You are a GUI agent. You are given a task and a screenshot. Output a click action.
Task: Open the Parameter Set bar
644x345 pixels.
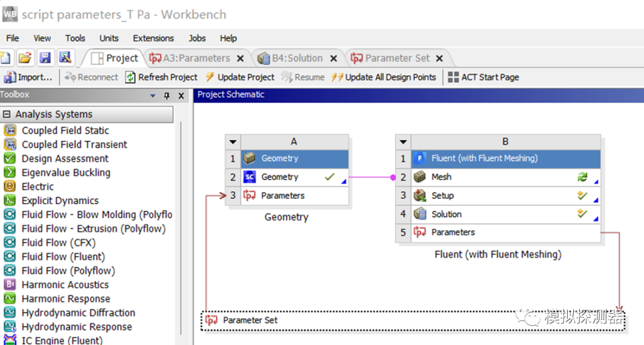413,321
